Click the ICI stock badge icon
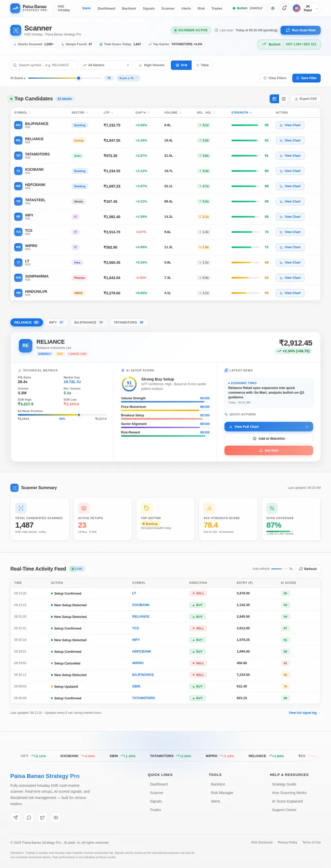Image resolution: width=331 pixels, height=868 pixels. pyautogui.click(x=18, y=171)
